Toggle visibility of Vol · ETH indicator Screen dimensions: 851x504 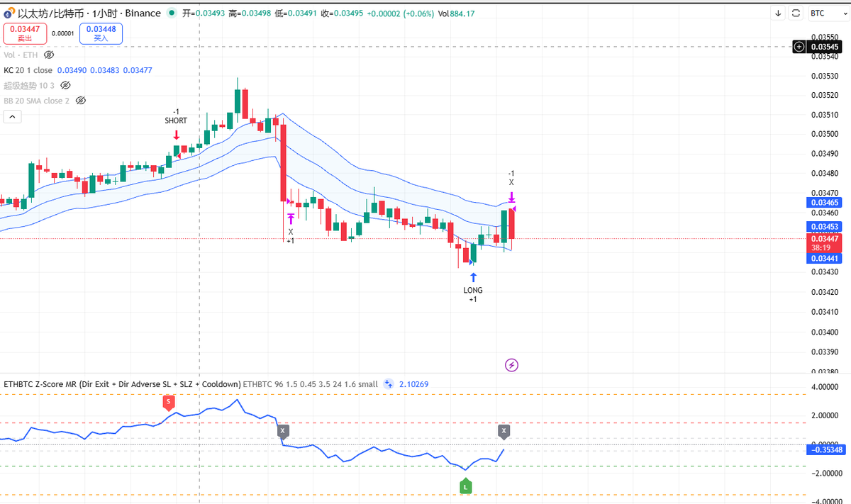point(49,55)
